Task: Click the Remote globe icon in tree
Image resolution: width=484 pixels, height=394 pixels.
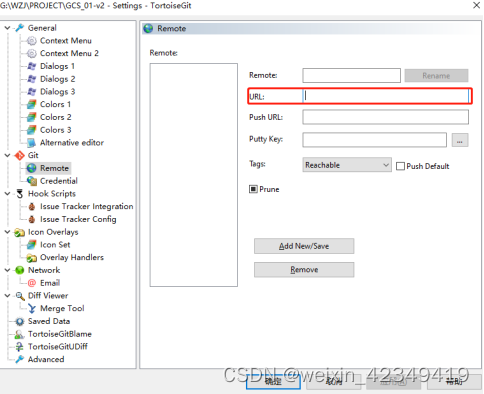Action: tap(32, 168)
